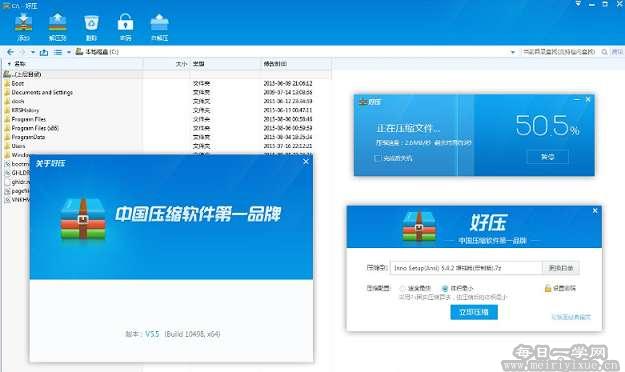The width and height of the screenshot is (625, 372).
Task: Click the HaoZip icon in progress window title
Action: [x=363, y=102]
